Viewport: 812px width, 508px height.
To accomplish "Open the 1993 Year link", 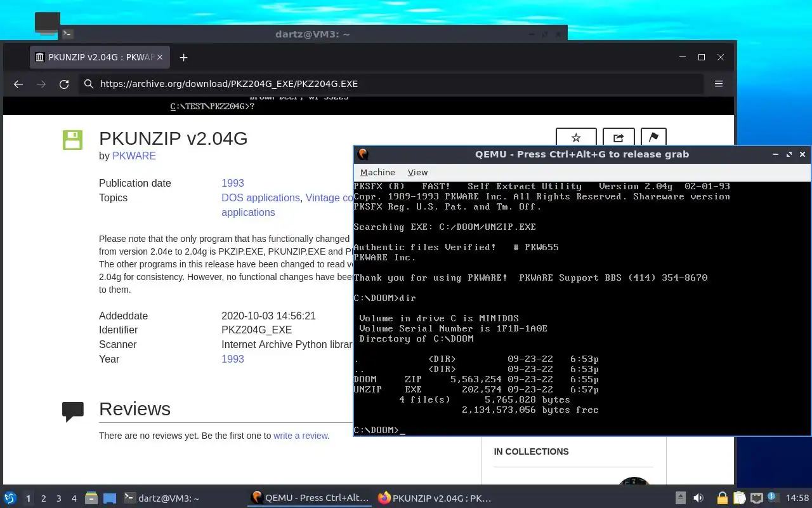I will click(x=233, y=359).
